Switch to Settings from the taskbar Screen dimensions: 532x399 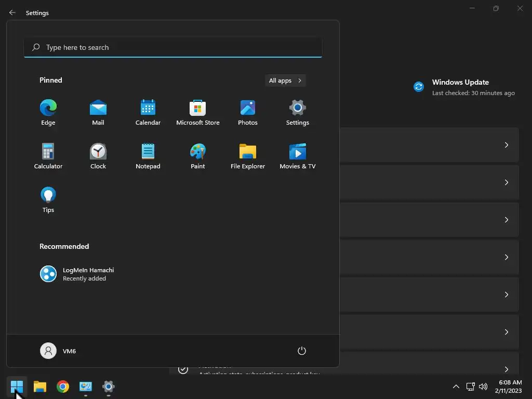(109, 387)
